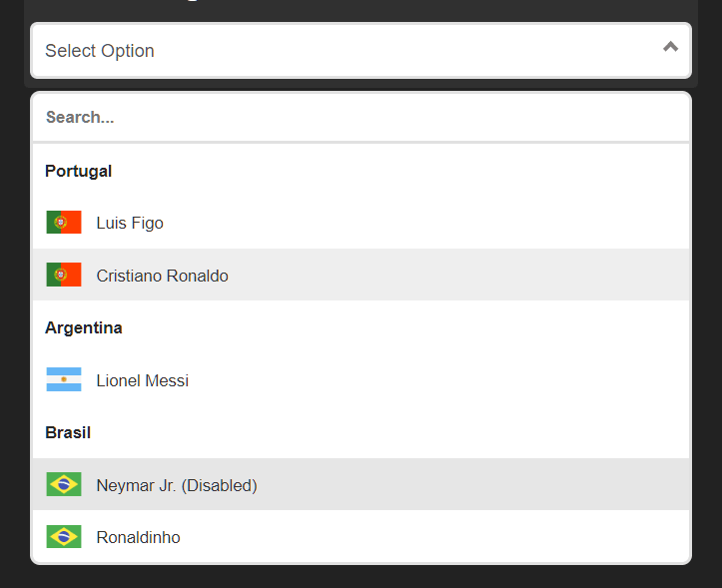The image size is (722, 588).
Task: Click the Brasil group header
Action: pyautogui.click(x=68, y=432)
